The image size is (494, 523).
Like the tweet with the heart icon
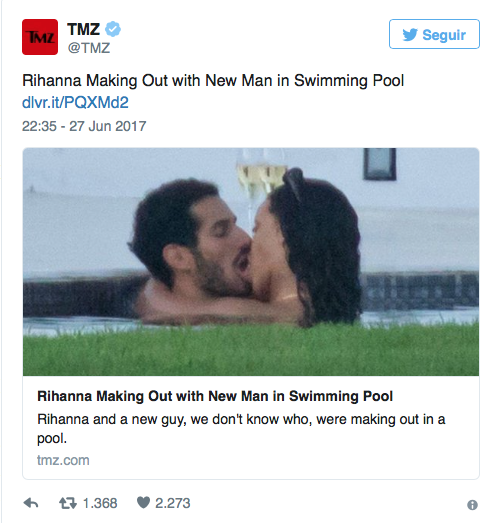point(143,502)
